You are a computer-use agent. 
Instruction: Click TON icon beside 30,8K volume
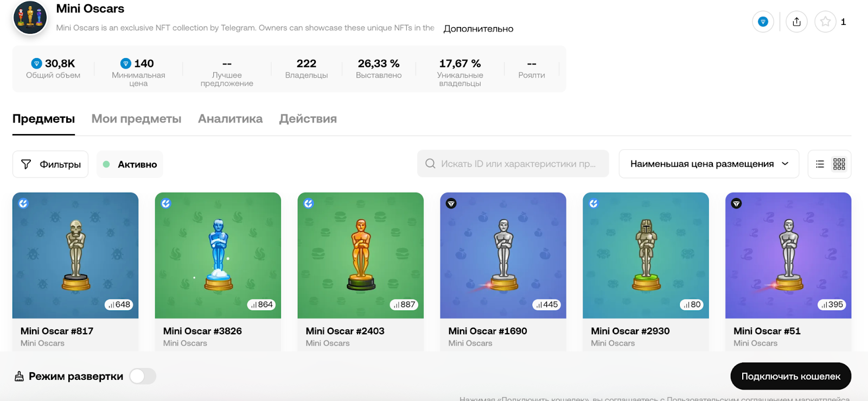37,63
